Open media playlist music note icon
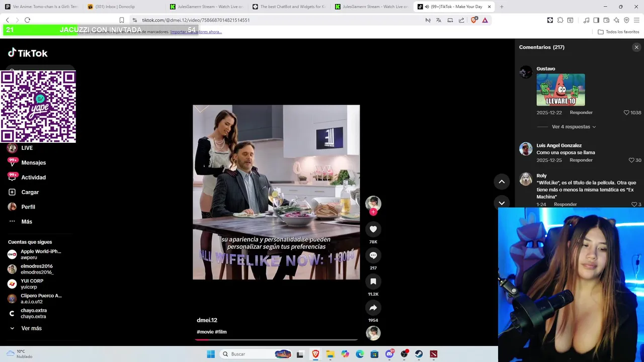 pos(586,20)
